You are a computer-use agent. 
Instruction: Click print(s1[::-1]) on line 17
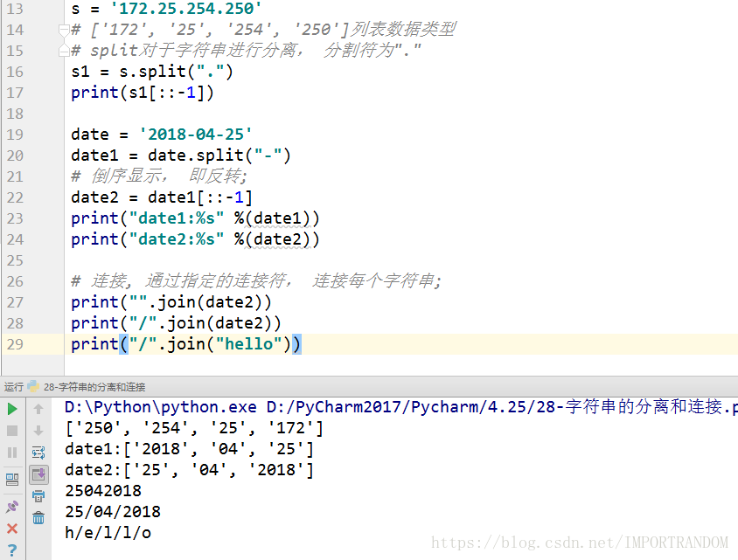pos(143,93)
